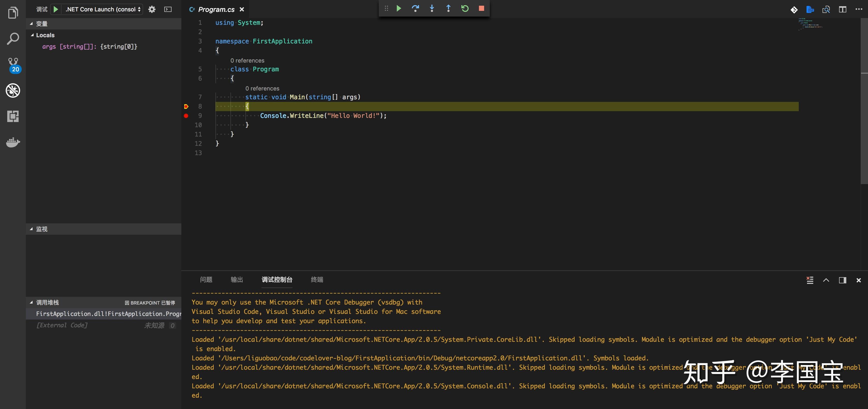Image resolution: width=868 pixels, height=409 pixels.
Task: Open the Docker sidebar view
Action: [x=13, y=142]
